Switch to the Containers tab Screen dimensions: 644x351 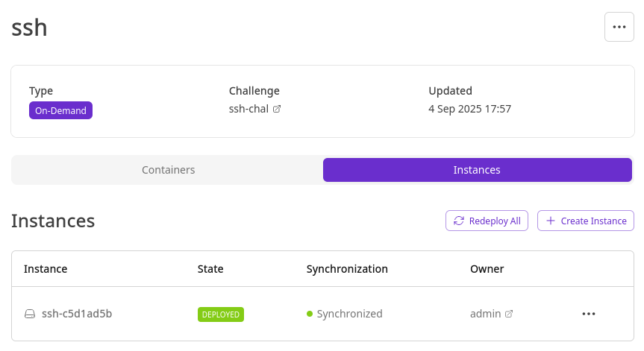(168, 170)
